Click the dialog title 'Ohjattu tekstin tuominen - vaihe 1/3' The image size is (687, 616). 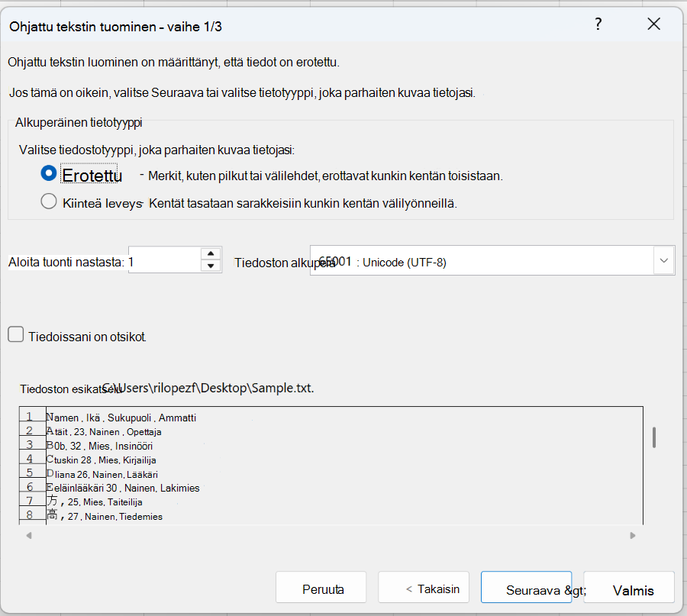[x=116, y=27]
